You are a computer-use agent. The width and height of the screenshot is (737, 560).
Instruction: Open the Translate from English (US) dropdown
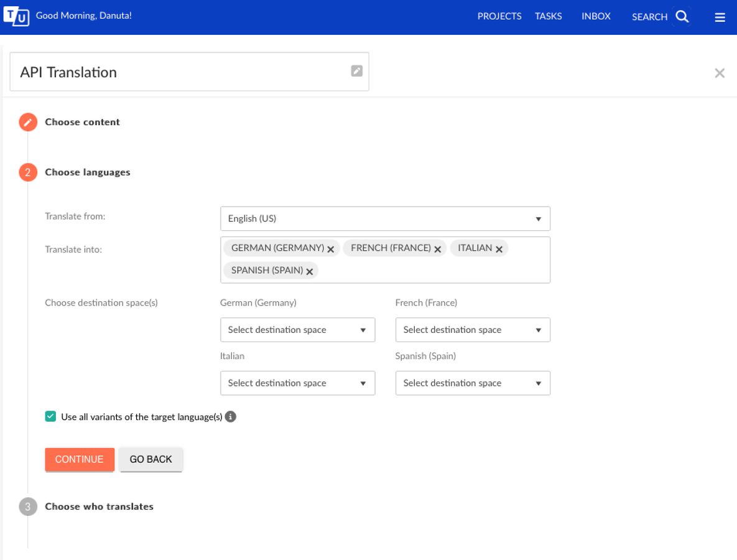[x=385, y=218]
